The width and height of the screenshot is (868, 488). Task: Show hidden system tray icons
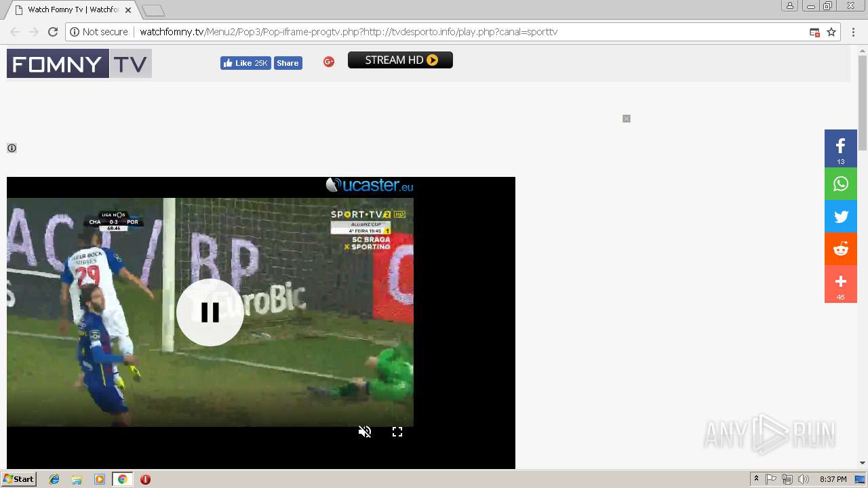[756, 479]
